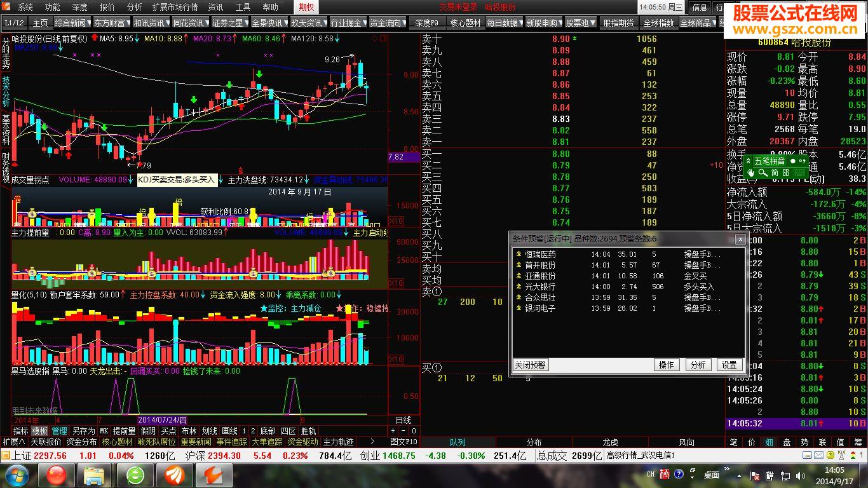Open the red China-flag app on taskbar

[57, 475]
